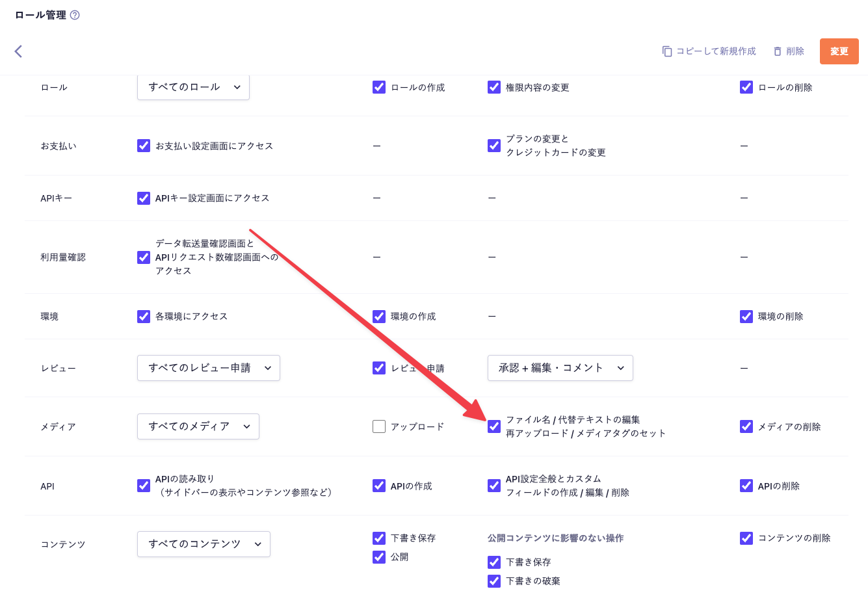Toggle the 環境の削除 checkbox
This screenshot has height=589, width=868.
pos(746,317)
